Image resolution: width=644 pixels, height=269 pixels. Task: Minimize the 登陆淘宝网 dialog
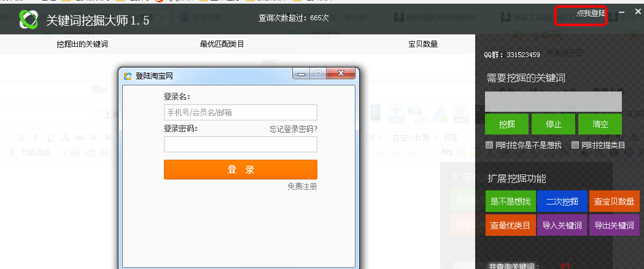click(x=302, y=74)
